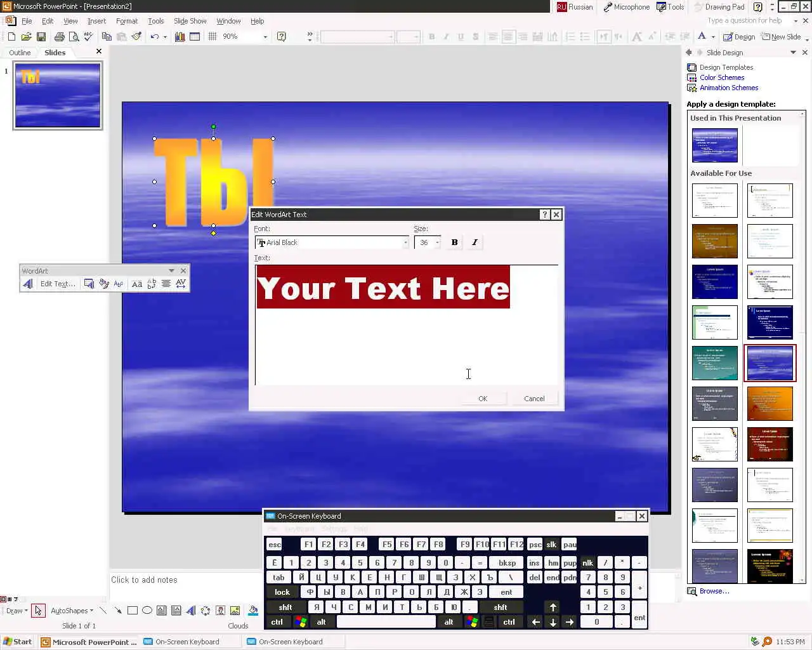Click OK in the Edit WordArt Text dialog
This screenshot has height=650, width=812.
point(483,399)
